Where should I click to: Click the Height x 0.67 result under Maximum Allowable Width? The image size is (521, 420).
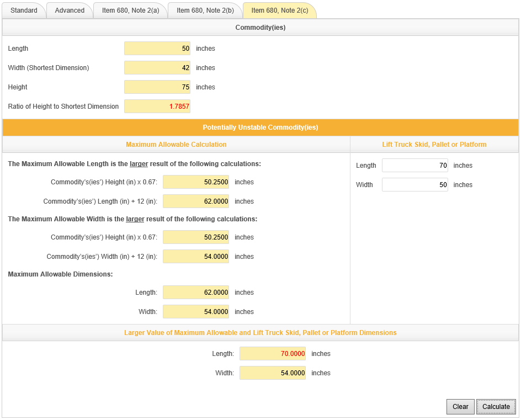pyautogui.click(x=196, y=237)
